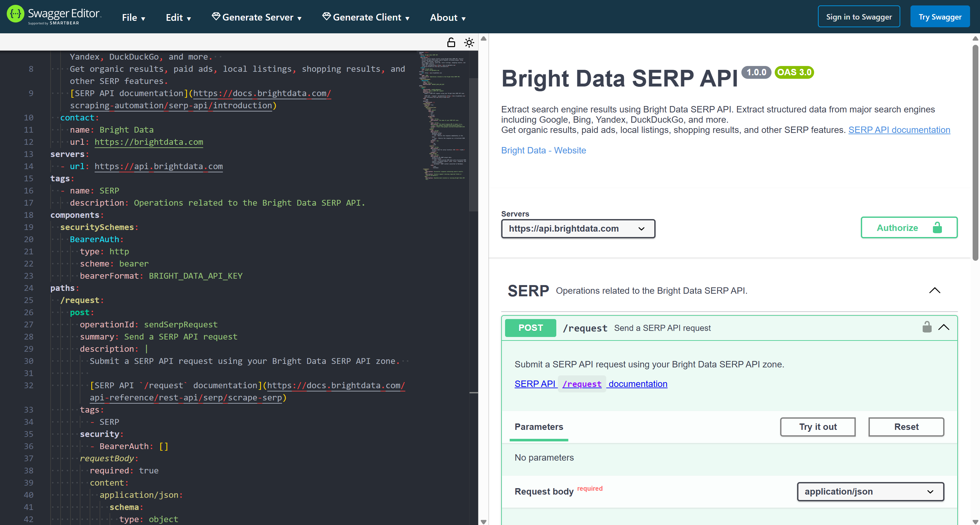This screenshot has height=525, width=980.
Task: Open authorization via the POST /request padlock icon
Action: pyautogui.click(x=927, y=327)
